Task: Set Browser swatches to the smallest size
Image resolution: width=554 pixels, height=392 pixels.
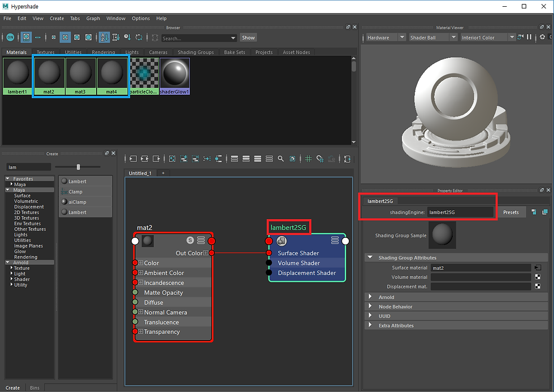Action: [x=53, y=37]
